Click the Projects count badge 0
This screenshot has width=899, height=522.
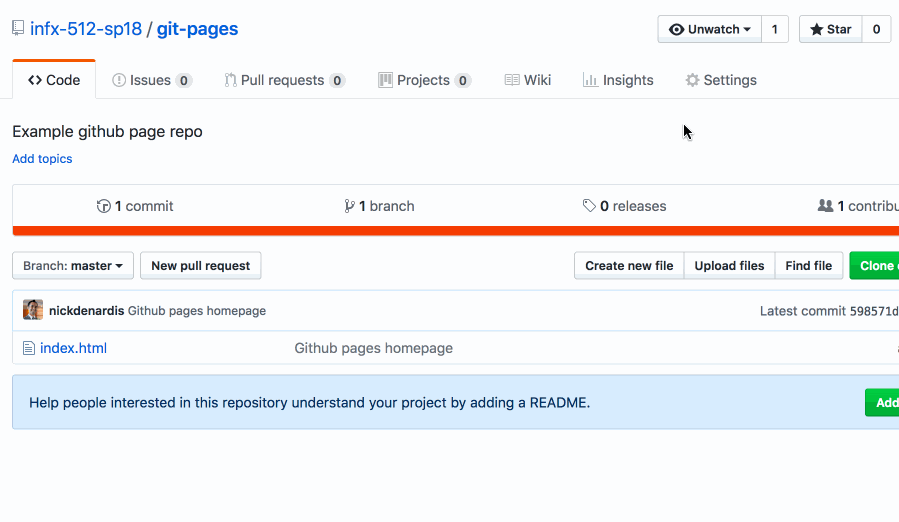tap(463, 80)
